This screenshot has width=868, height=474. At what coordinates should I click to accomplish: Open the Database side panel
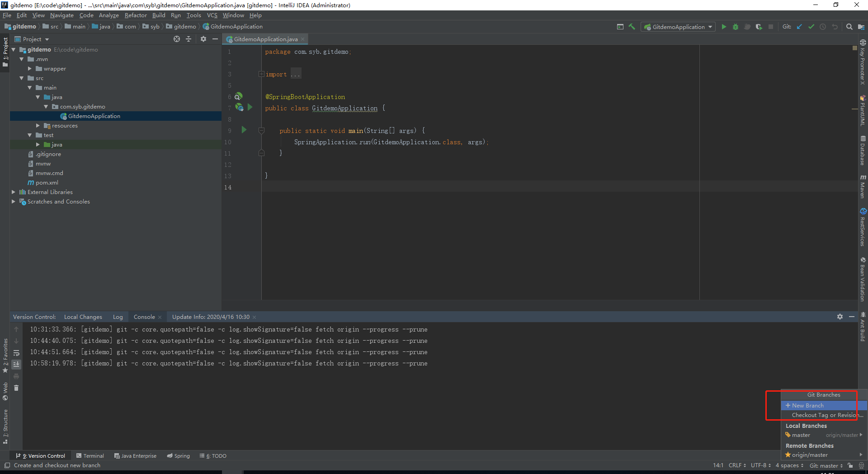click(x=863, y=150)
